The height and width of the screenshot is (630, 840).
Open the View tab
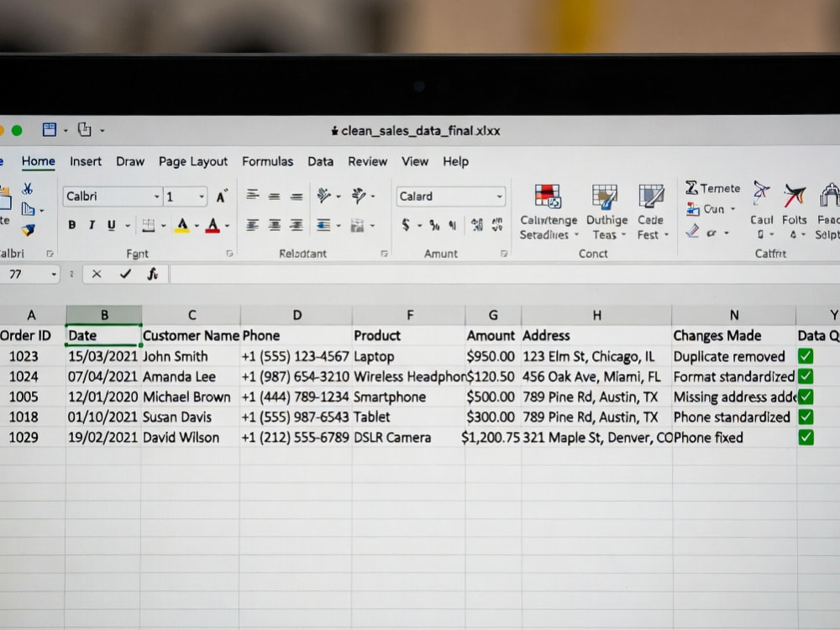coord(415,161)
